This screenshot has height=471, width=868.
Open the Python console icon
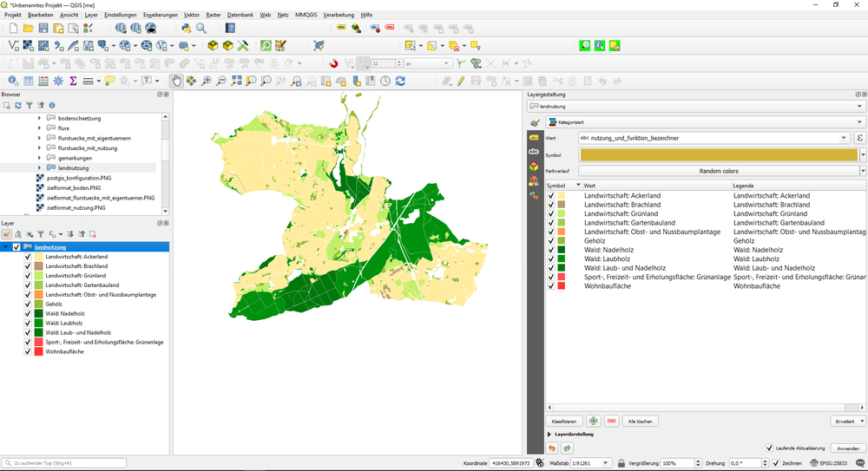click(187, 29)
